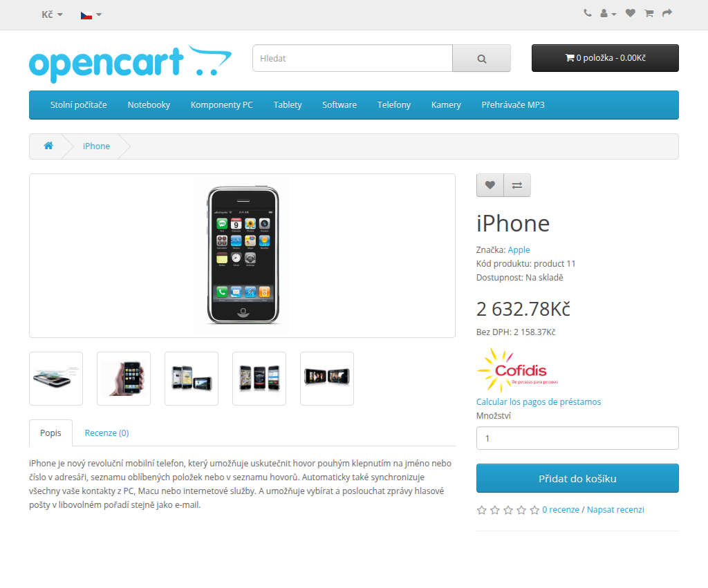Click the compare product arrows button
The image size is (708, 588).
[x=517, y=185]
